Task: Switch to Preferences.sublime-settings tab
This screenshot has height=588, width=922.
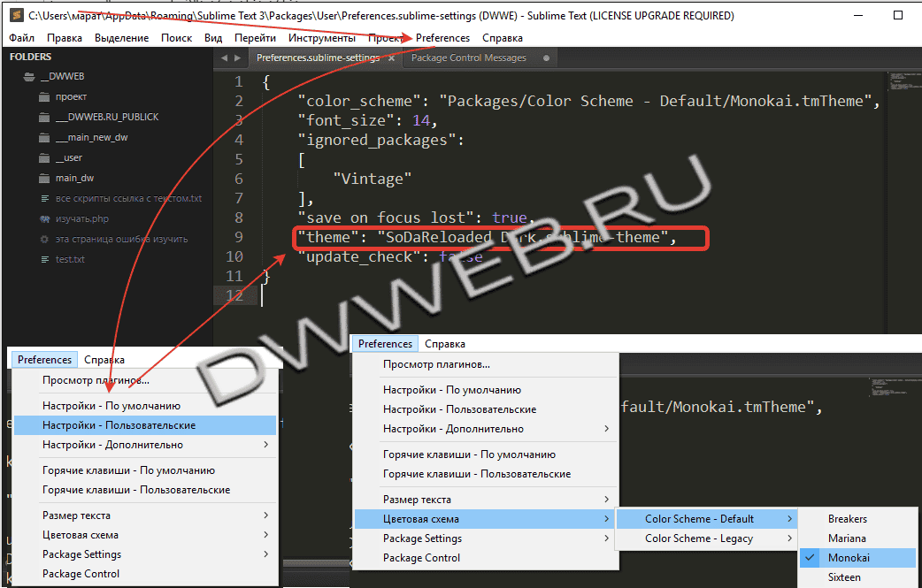Action: [x=318, y=58]
